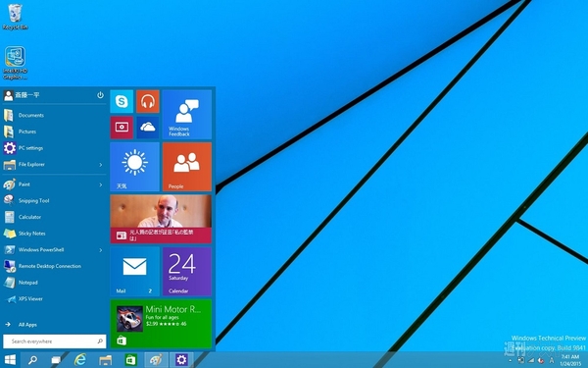Expand Paint jump list arrow
Viewport: 588px width, 368px height.
point(101,184)
